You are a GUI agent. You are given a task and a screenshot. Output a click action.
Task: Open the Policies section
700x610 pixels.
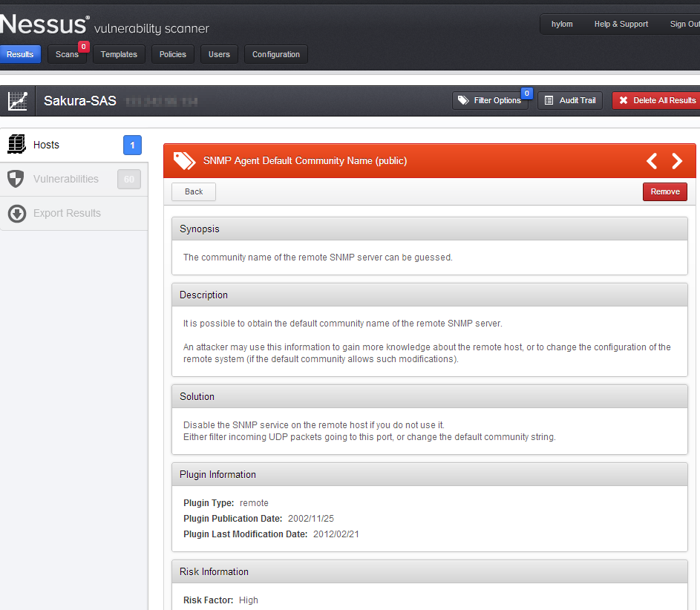point(173,54)
